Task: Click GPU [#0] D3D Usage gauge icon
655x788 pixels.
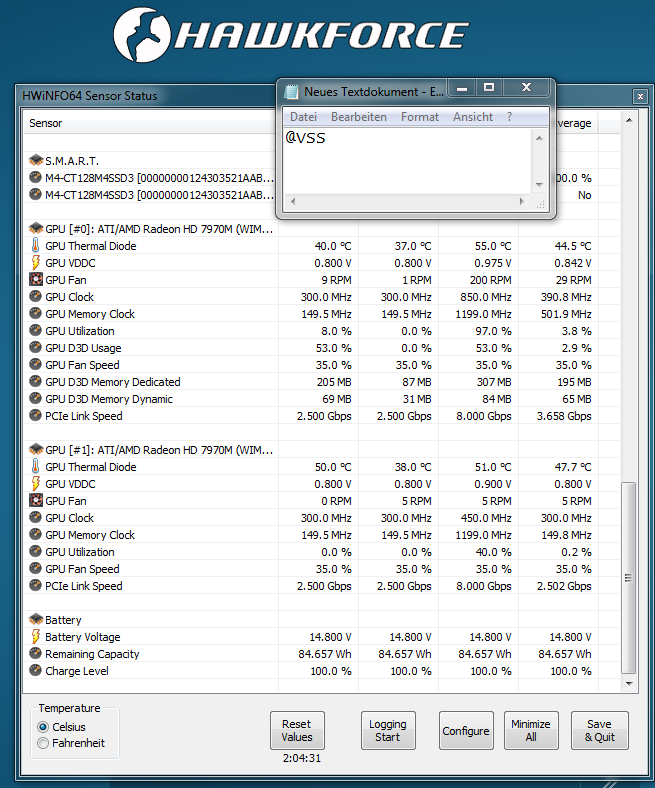Action: (35, 347)
